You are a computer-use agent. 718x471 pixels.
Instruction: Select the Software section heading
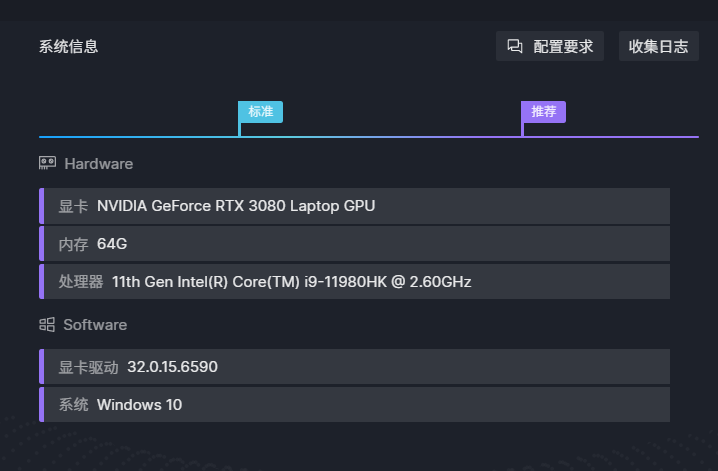pos(95,325)
